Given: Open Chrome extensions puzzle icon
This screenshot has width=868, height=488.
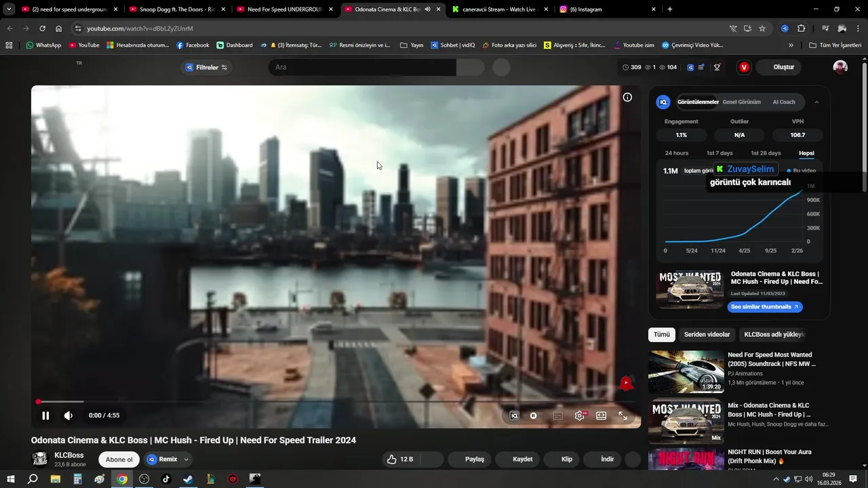Looking at the screenshot, I should click(x=801, y=28).
